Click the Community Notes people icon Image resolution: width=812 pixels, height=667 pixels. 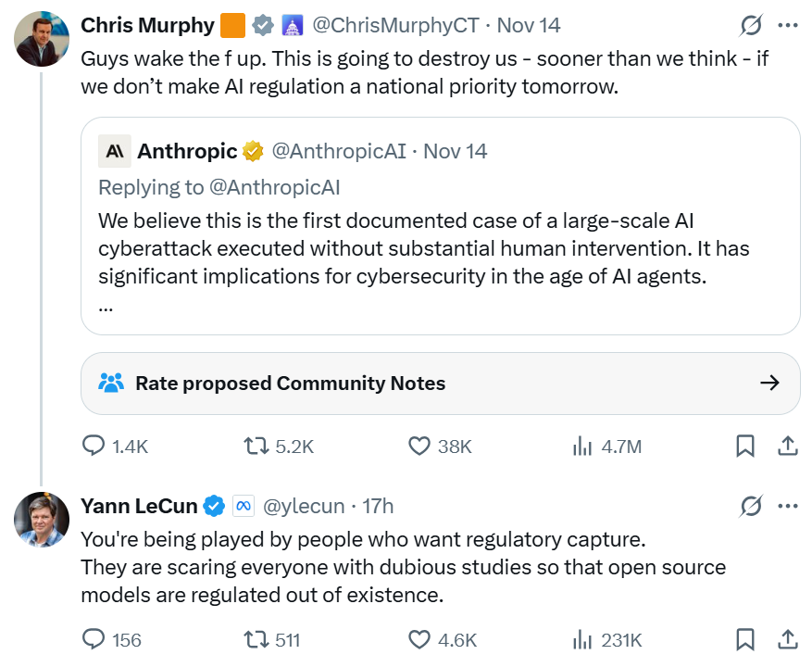click(x=111, y=383)
